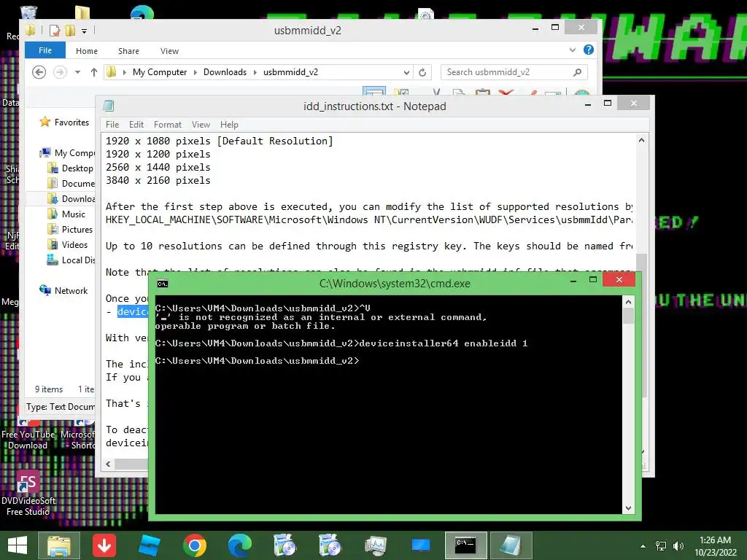Click the cmd window scrollbar thumb

(x=628, y=316)
